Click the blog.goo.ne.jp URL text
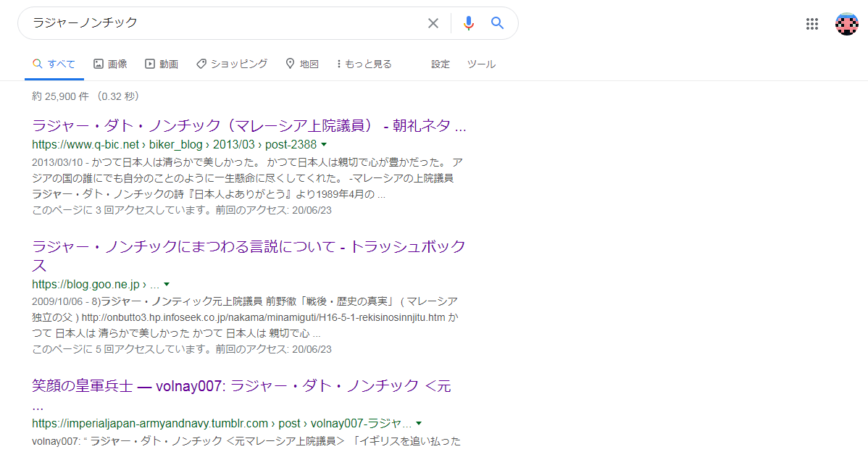The image size is (868, 452). [95, 285]
